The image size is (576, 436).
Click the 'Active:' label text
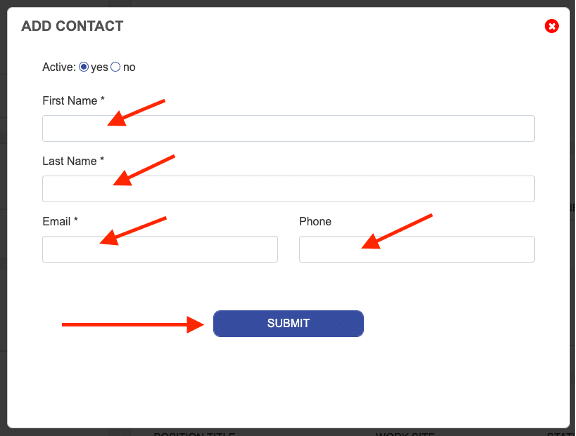click(x=59, y=67)
